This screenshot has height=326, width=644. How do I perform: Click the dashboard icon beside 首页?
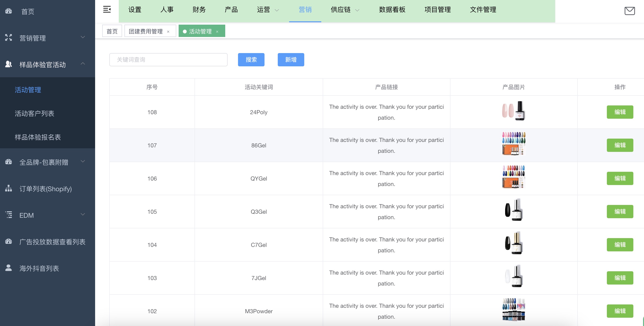[x=9, y=11]
